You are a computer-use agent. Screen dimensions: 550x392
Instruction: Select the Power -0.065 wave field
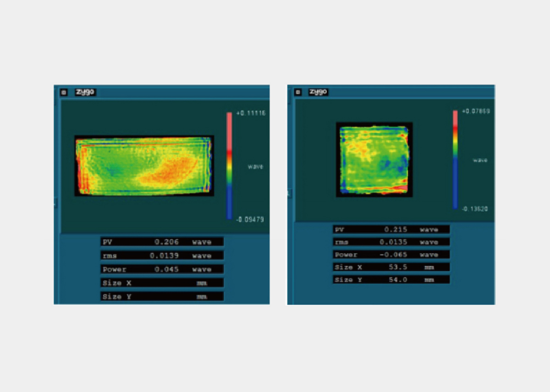pos(391,255)
